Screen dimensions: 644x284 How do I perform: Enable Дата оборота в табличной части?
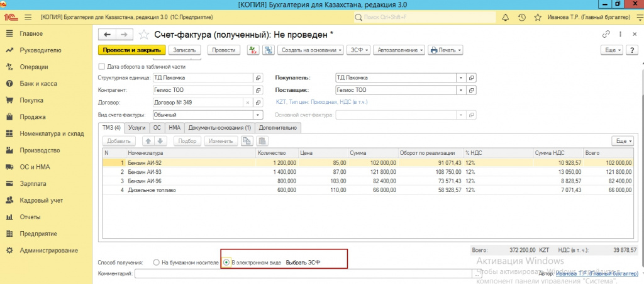(x=101, y=66)
